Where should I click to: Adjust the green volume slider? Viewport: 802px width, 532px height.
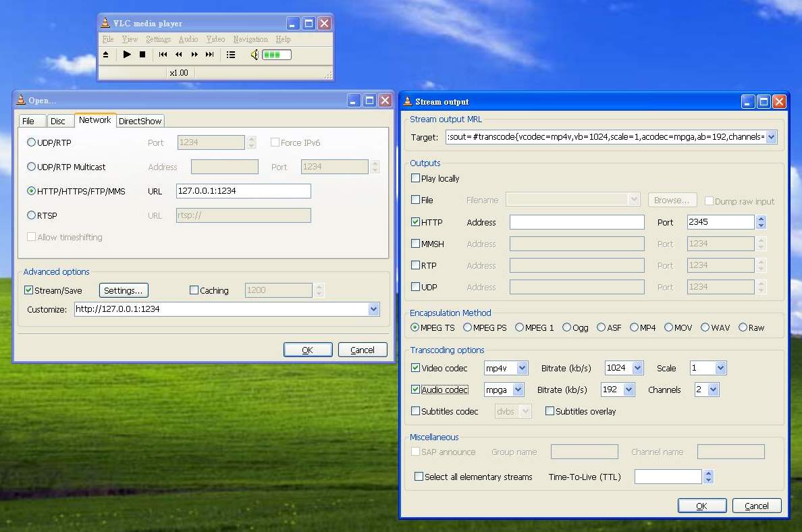276,55
